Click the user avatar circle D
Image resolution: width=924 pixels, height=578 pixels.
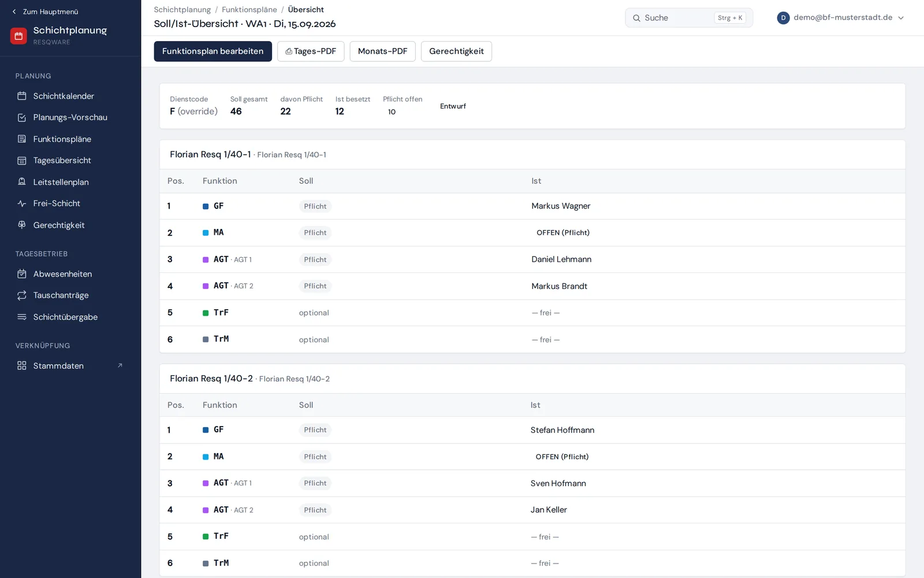tap(783, 18)
